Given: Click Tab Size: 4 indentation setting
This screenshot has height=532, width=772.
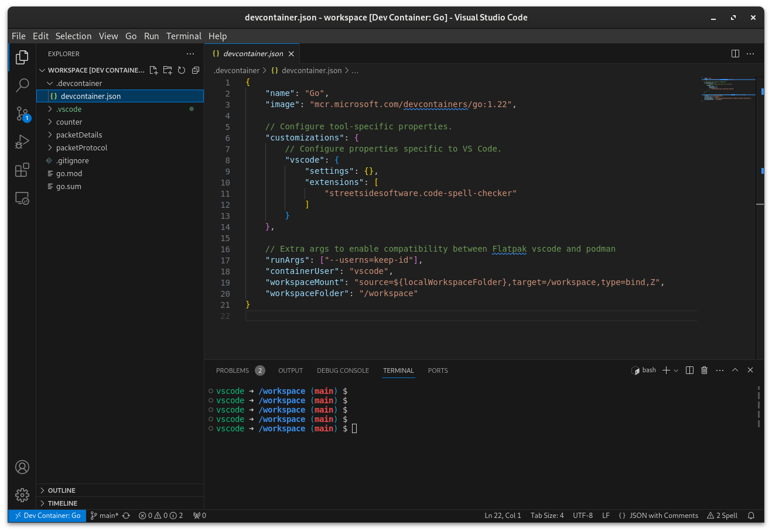Looking at the screenshot, I should coord(547,516).
